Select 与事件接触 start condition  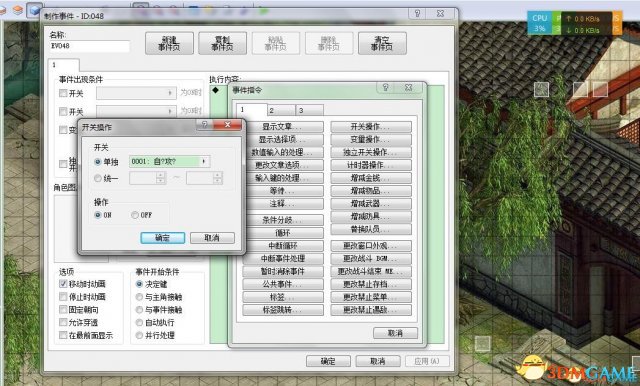click(139, 310)
